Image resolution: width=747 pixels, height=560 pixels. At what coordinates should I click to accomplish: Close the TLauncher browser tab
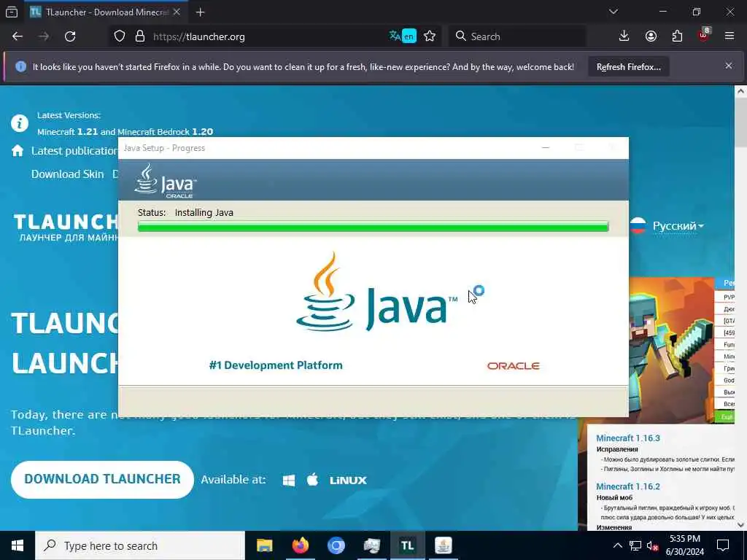[177, 12]
